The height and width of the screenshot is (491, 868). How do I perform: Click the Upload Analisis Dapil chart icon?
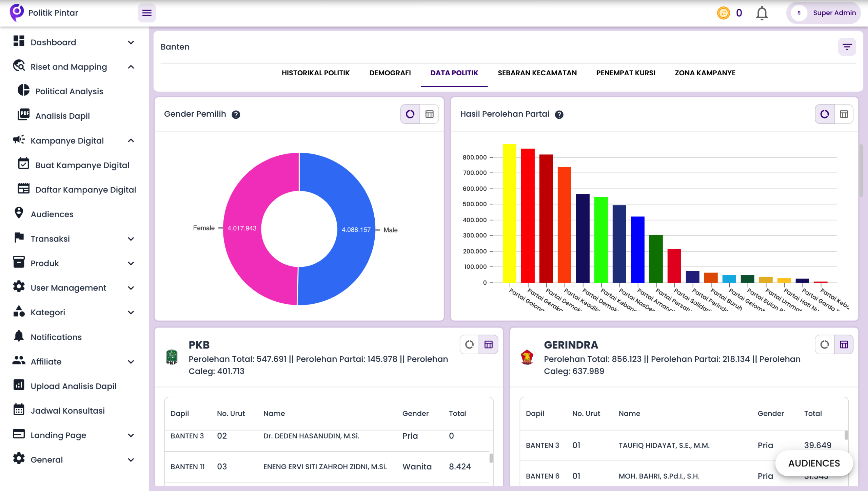19,385
